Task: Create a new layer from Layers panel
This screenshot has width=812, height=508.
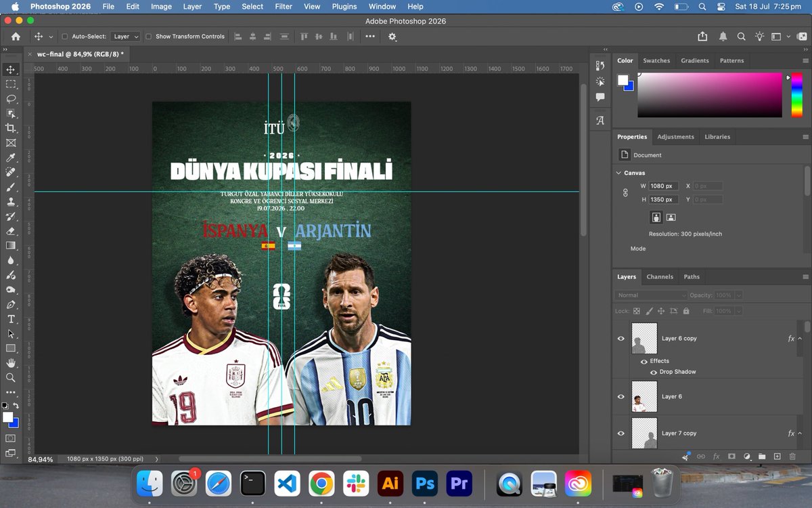Action: tap(777, 457)
